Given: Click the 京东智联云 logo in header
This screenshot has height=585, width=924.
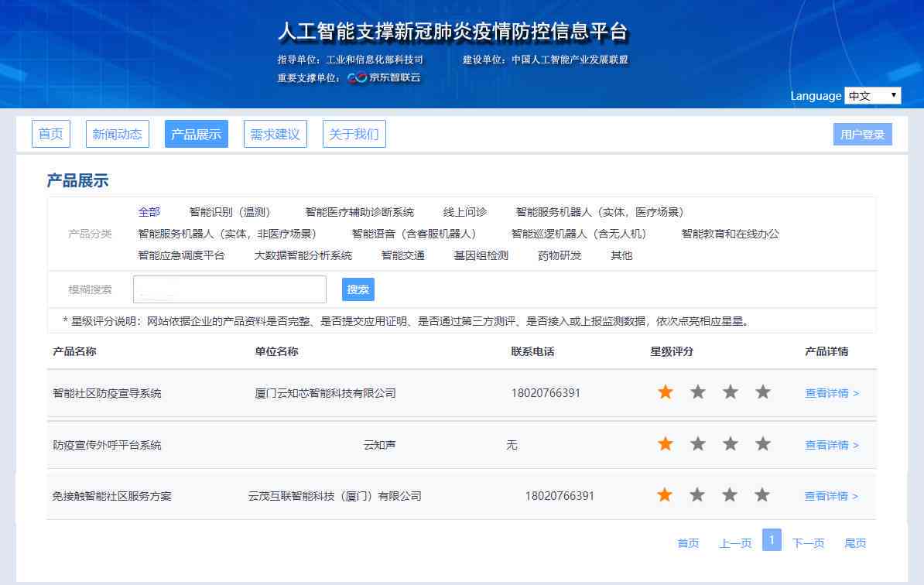Looking at the screenshot, I should [384, 77].
